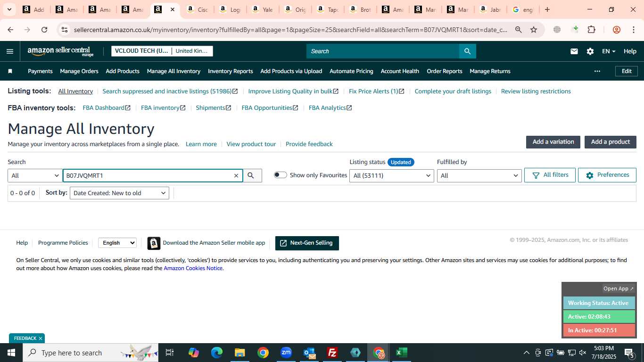The image size is (644, 362).
Task: Open Sort by Date Created dropdown
Action: [x=119, y=193]
